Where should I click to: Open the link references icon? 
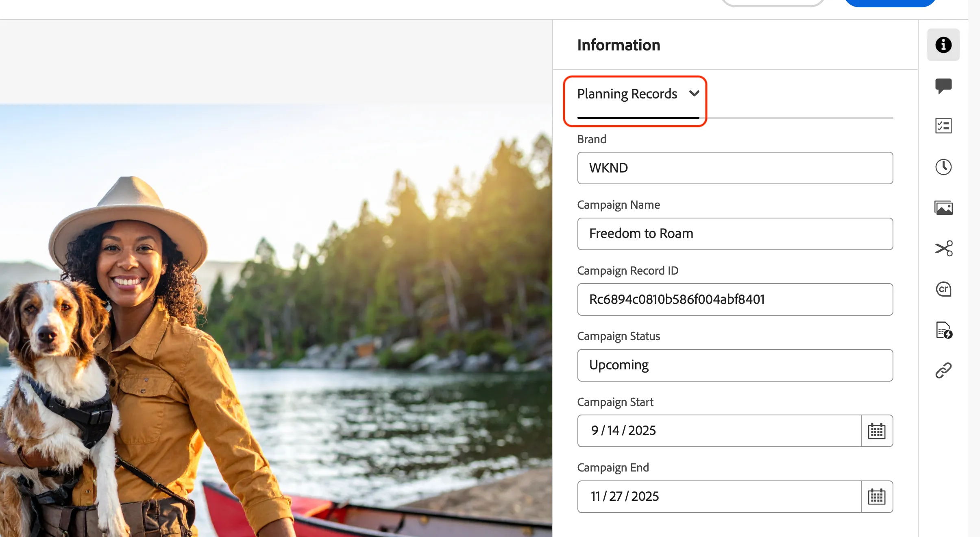pyautogui.click(x=943, y=370)
